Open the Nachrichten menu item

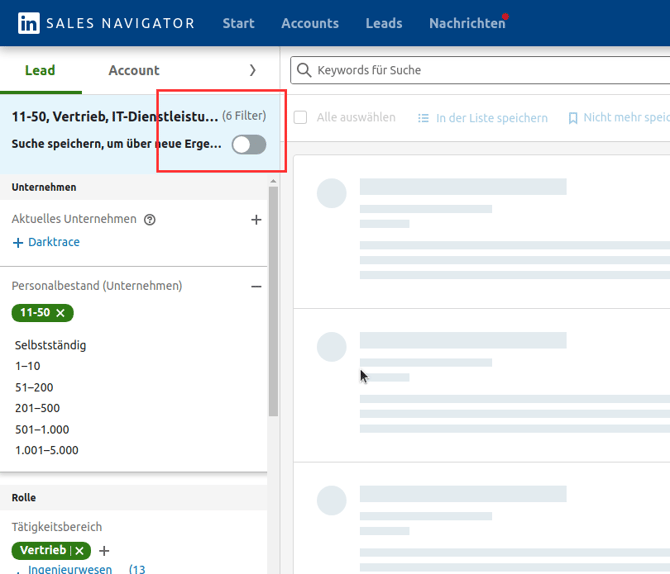467,23
